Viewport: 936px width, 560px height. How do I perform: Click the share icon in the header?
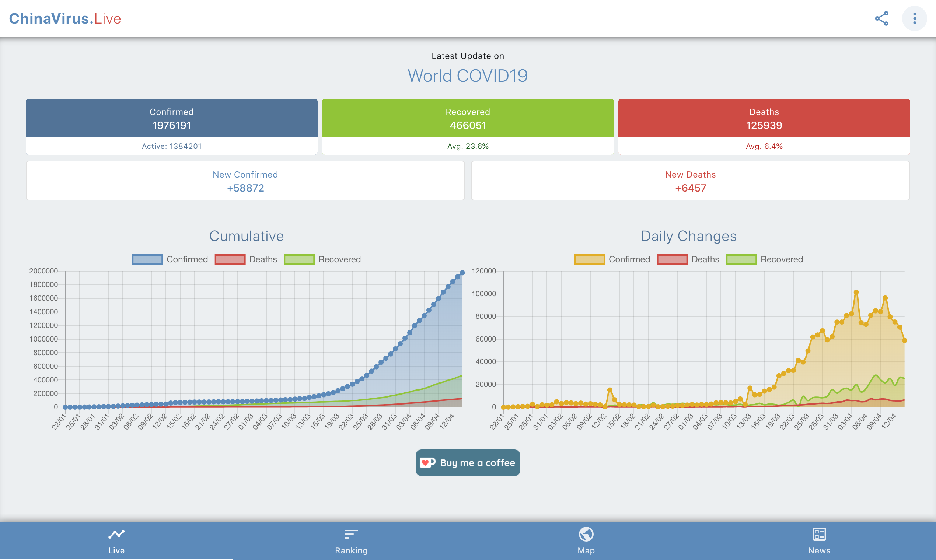pos(882,18)
